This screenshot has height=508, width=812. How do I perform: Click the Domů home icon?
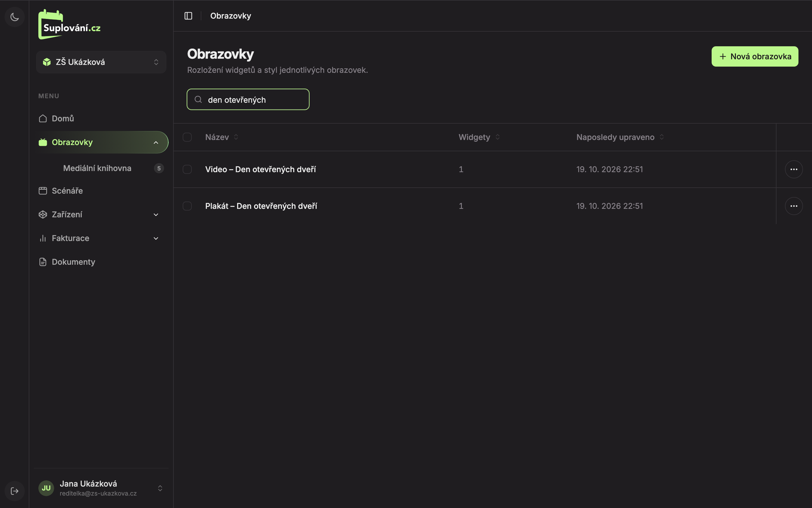[x=43, y=118]
